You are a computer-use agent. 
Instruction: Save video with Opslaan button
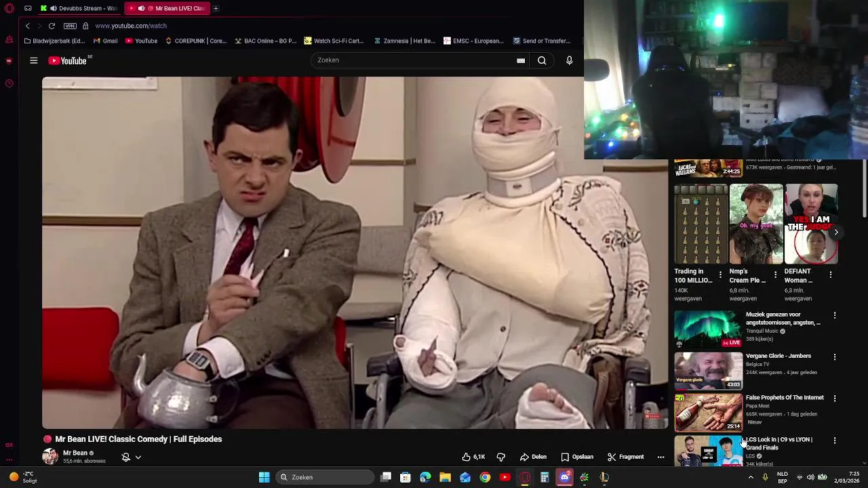[x=577, y=457]
